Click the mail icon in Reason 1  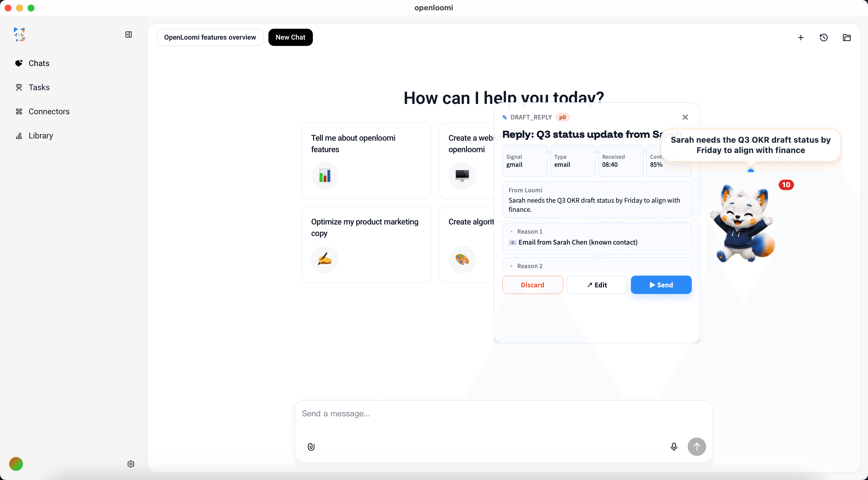(512, 242)
